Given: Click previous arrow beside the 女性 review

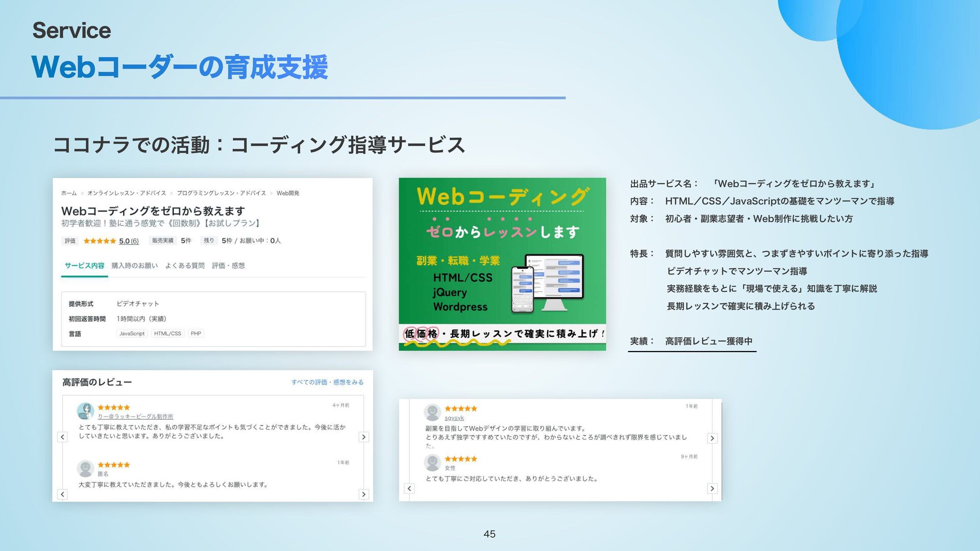Looking at the screenshot, I should (409, 488).
